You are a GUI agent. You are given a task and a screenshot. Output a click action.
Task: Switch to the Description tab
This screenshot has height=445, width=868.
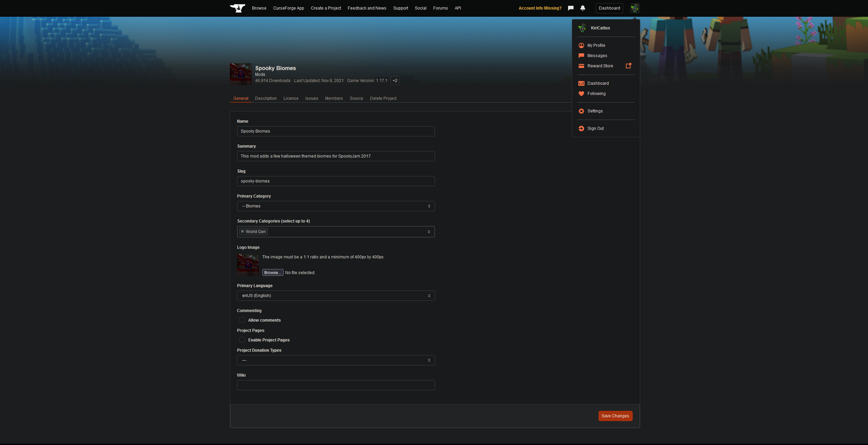[266, 98]
